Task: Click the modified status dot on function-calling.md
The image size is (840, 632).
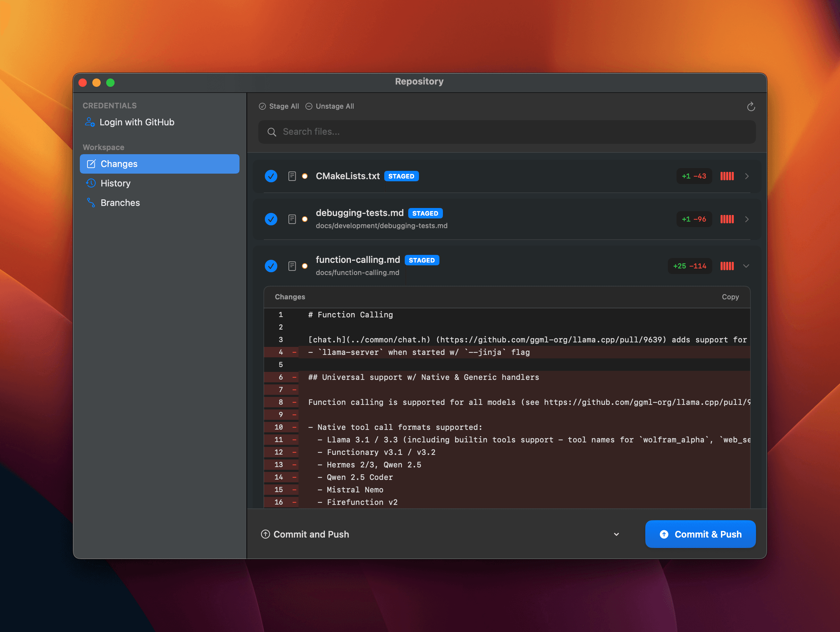Action: (304, 266)
